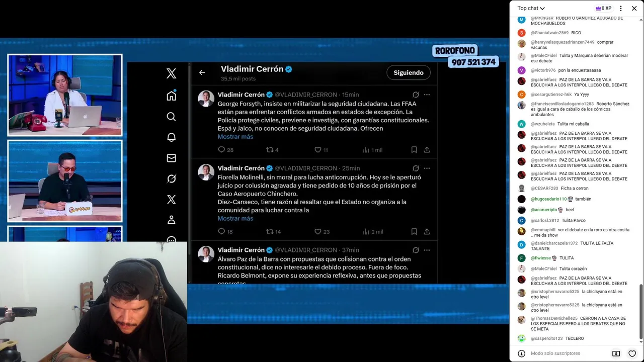Image resolution: width=644 pixels, height=362 pixels.
Task: Share the 25min Fiorella Molinelli post
Action: (x=427, y=232)
